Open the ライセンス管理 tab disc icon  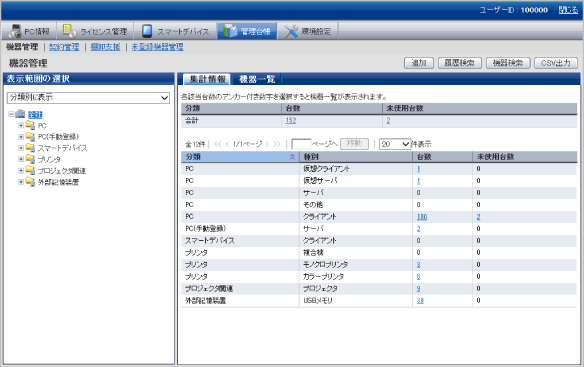pyautogui.click(x=69, y=31)
